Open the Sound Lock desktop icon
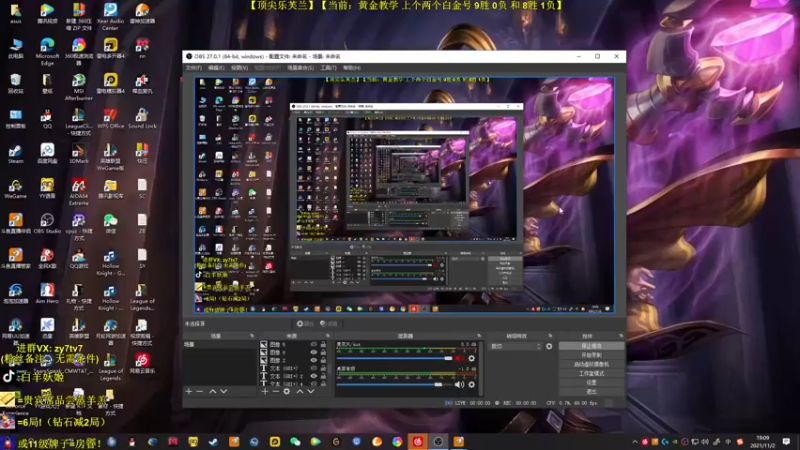The height and width of the screenshot is (450, 800). (142, 119)
